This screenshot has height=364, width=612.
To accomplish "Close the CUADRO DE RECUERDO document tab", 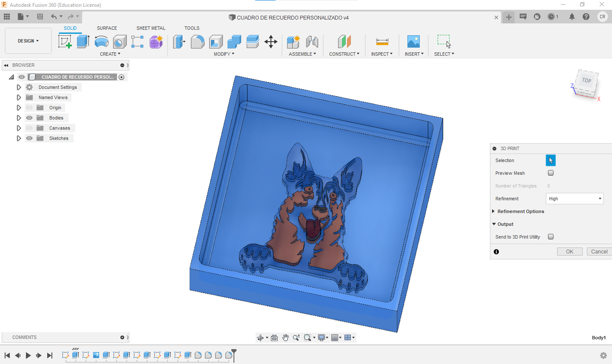I will click(496, 17).
